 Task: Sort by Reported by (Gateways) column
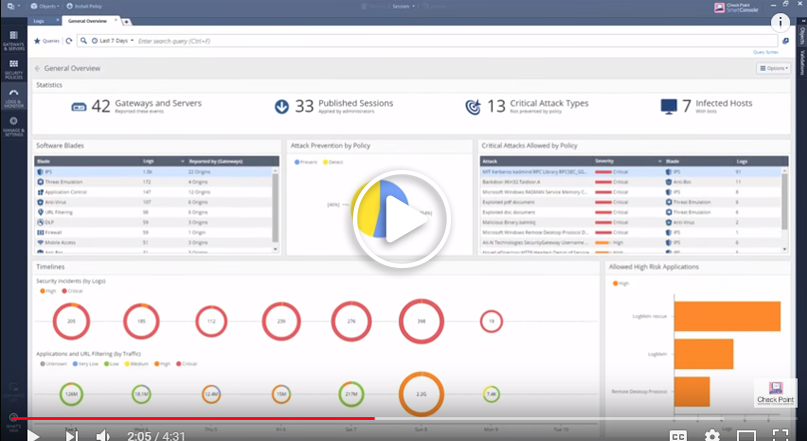(216, 161)
